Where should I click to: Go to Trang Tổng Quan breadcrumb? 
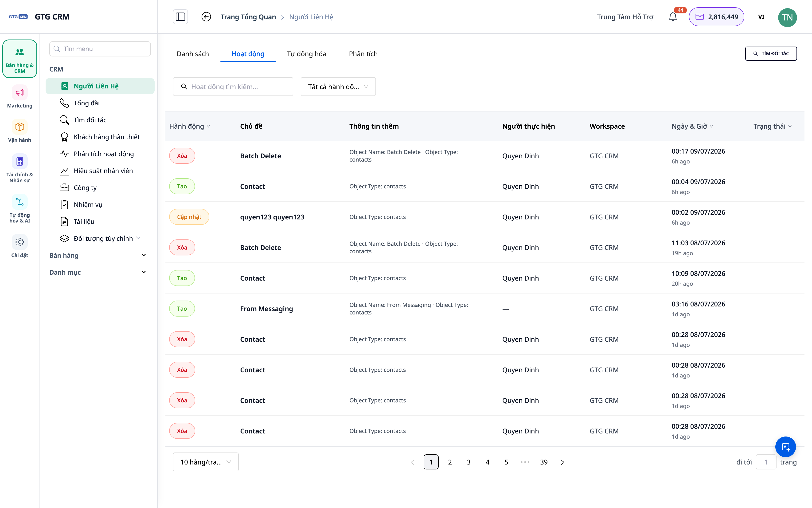coord(248,17)
